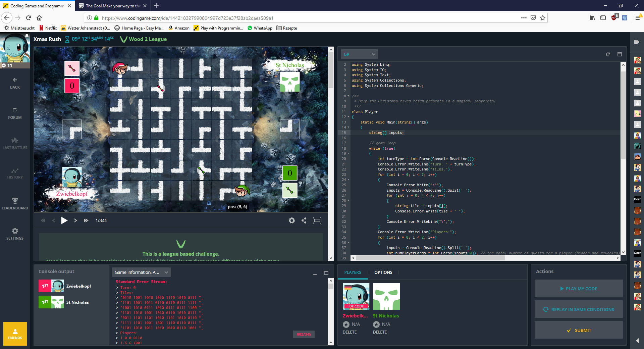Reset code with the refresh icon in editor

click(608, 54)
